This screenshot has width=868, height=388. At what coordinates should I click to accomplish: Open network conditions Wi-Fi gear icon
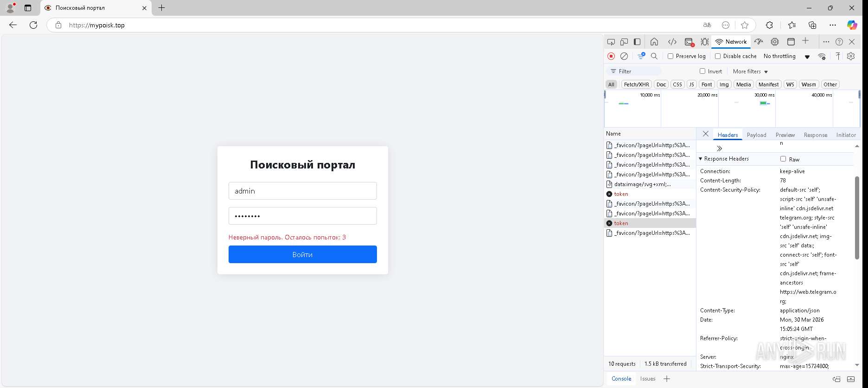822,56
